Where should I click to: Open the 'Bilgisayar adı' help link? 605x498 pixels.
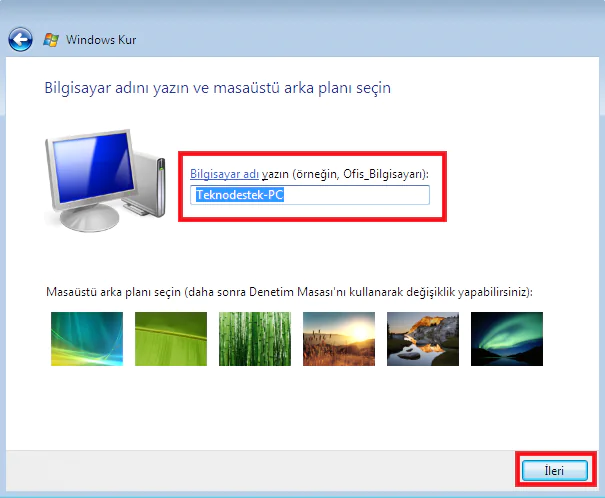224,174
